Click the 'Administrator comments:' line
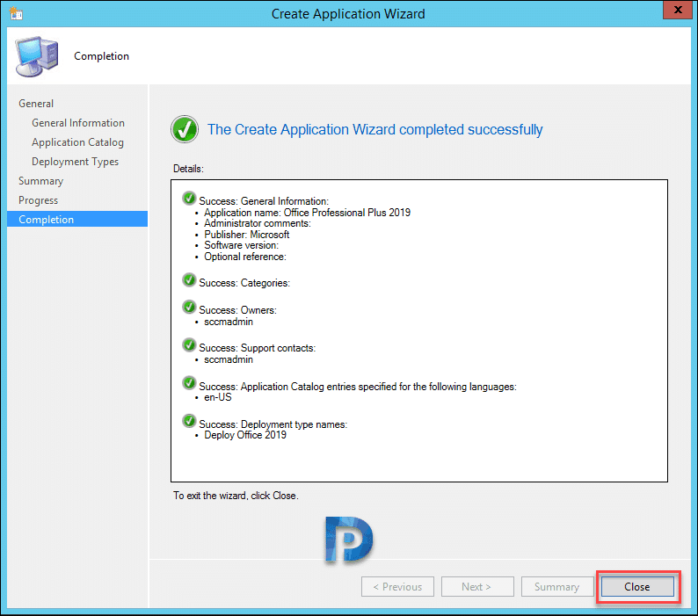The height and width of the screenshot is (616, 698). (258, 223)
